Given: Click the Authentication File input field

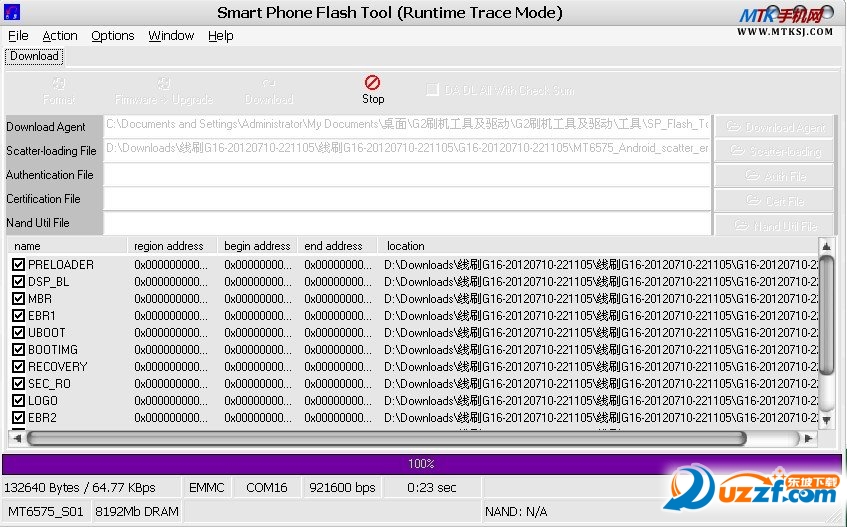Looking at the screenshot, I should [x=407, y=175].
